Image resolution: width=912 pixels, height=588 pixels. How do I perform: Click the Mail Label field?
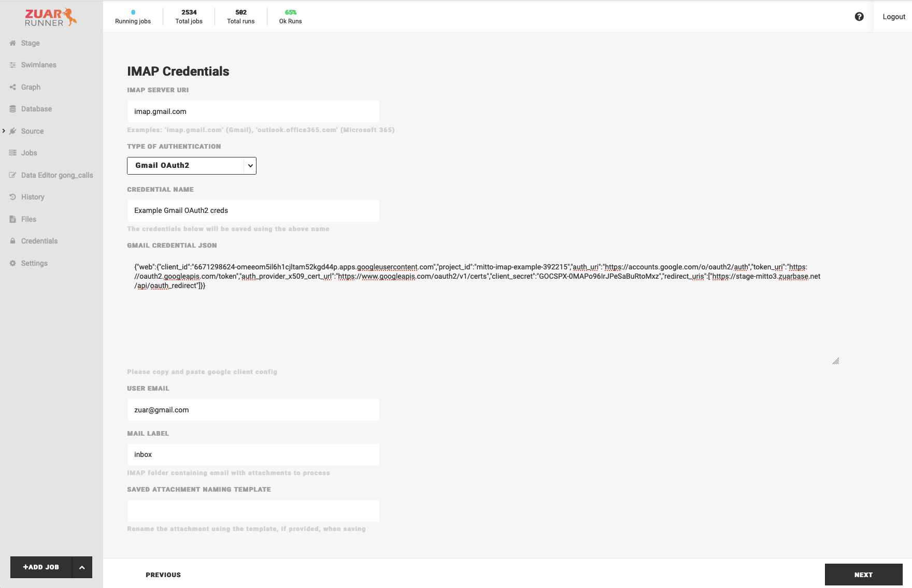253,454
